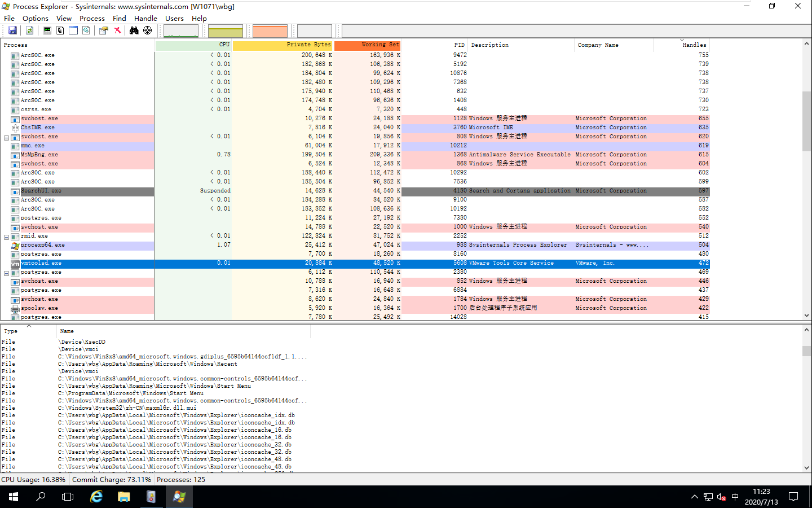Open the Windows Start menu
The height and width of the screenshot is (508, 812).
14,497
